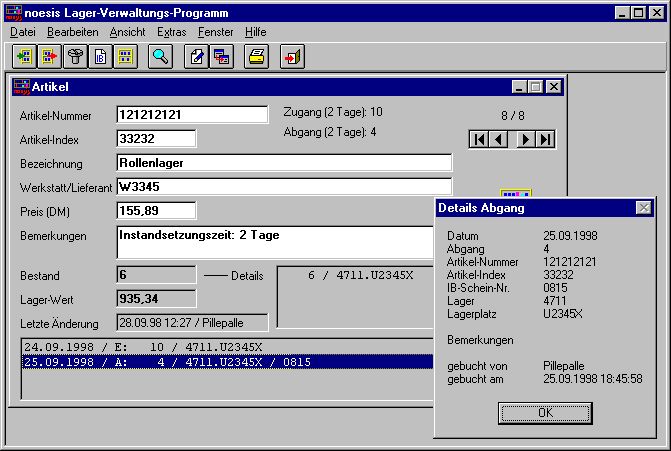671x451 pixels.
Task: Click the 'Zugang (2 Tage): 10' text
Action: (333, 112)
